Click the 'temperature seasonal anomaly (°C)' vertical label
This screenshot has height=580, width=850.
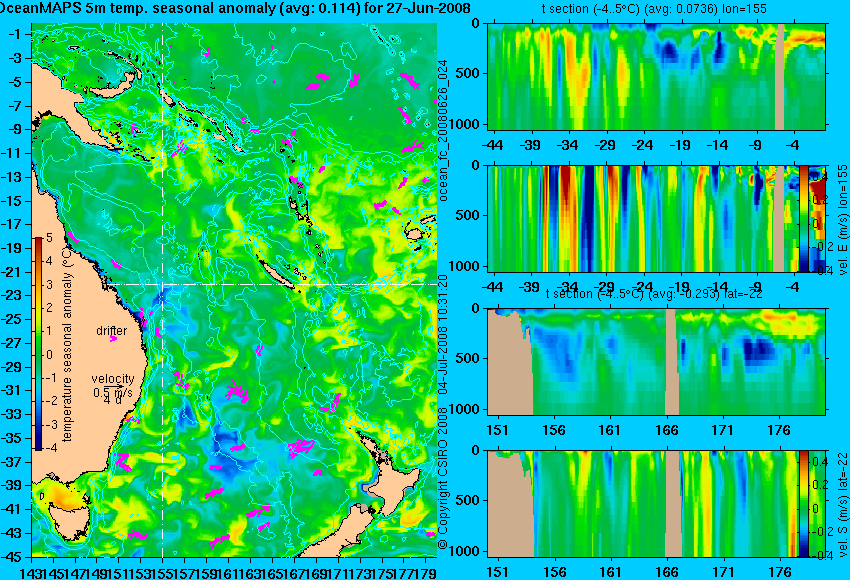(x=67, y=344)
